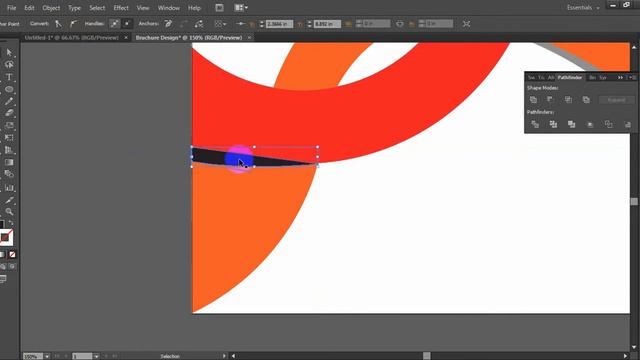The image size is (640, 360).
Task: Expand panel tabs double-arrow
Action: [x=620, y=77]
